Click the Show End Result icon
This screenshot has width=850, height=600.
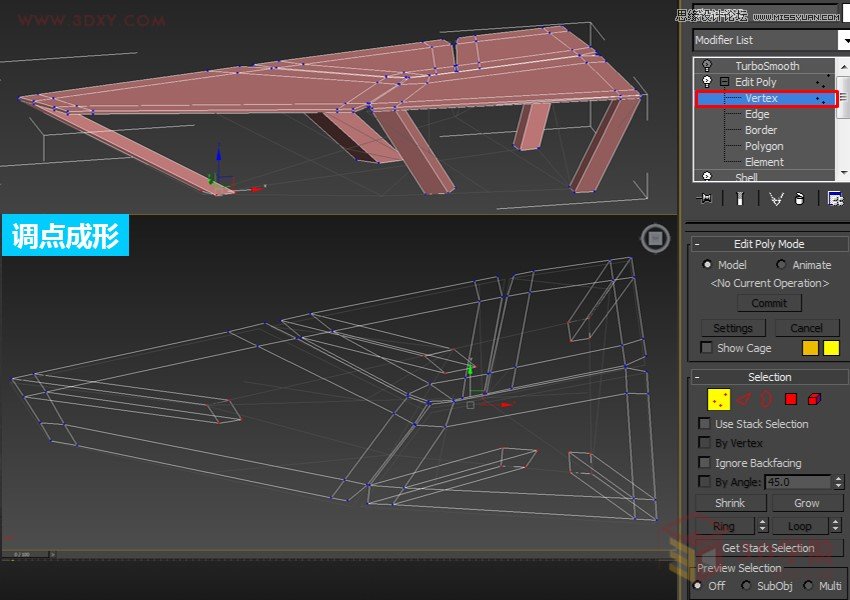point(739,198)
